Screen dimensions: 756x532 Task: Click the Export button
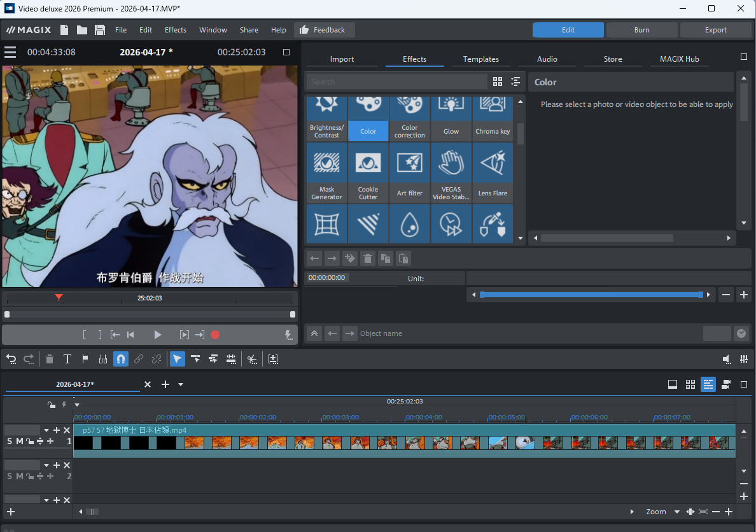pyautogui.click(x=715, y=30)
